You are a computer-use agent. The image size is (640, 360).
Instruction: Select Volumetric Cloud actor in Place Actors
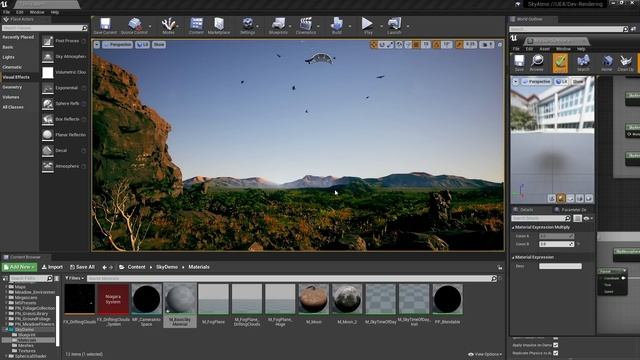pyautogui.click(x=64, y=72)
